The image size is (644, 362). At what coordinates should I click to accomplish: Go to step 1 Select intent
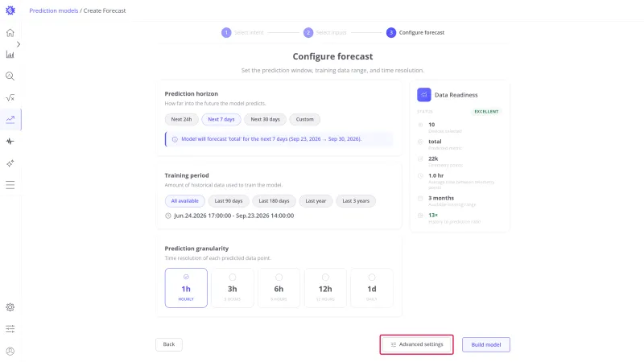tap(243, 32)
